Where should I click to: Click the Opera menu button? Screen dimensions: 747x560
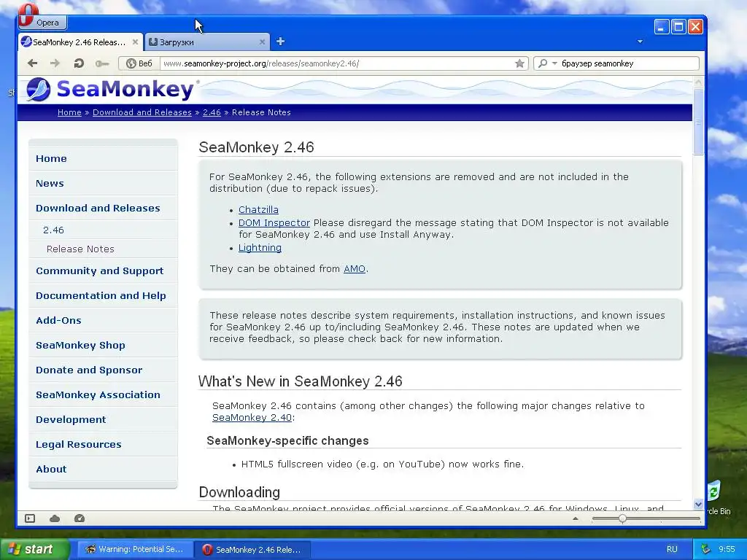(x=42, y=22)
